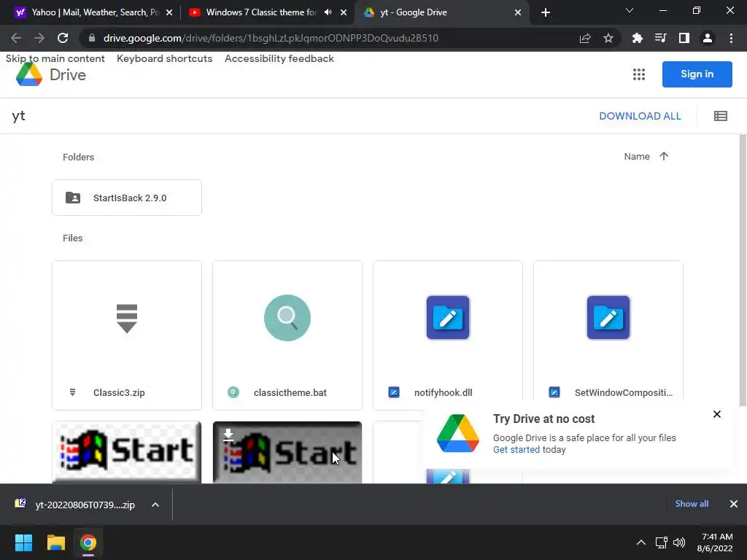
Task: Mute the YouTube tab audio icon
Action: coord(328,12)
